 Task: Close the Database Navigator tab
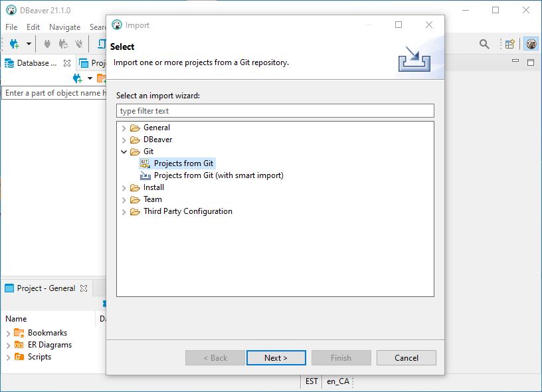point(67,63)
